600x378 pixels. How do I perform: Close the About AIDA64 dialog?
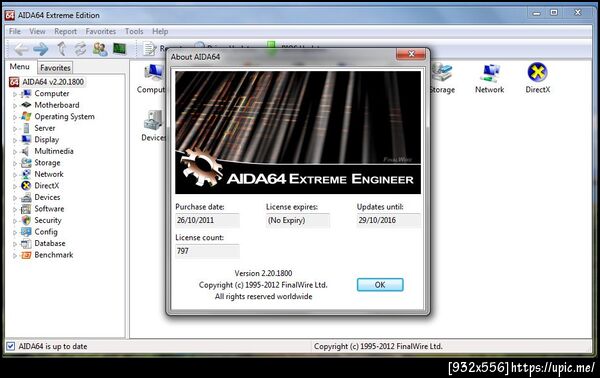click(x=411, y=54)
